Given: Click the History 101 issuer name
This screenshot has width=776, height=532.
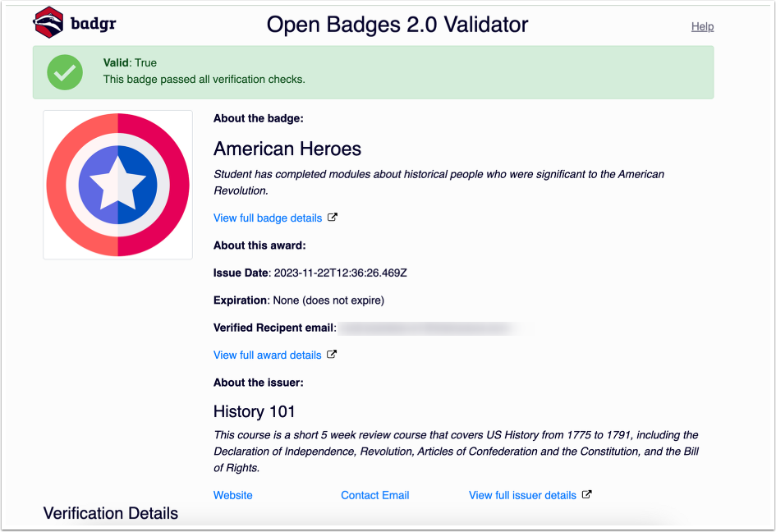Looking at the screenshot, I should tap(254, 411).
